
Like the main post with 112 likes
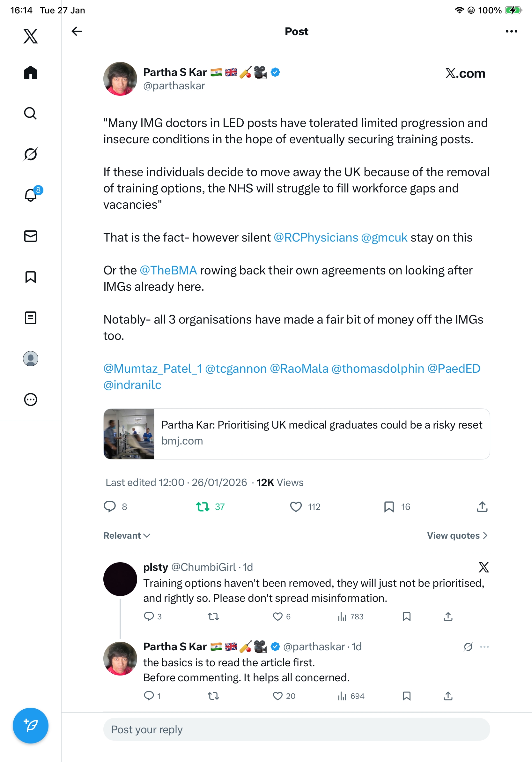[296, 507]
